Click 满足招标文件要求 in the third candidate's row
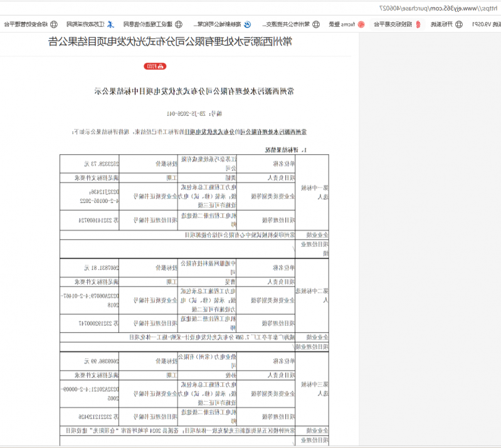501x448 pixels. point(97,375)
